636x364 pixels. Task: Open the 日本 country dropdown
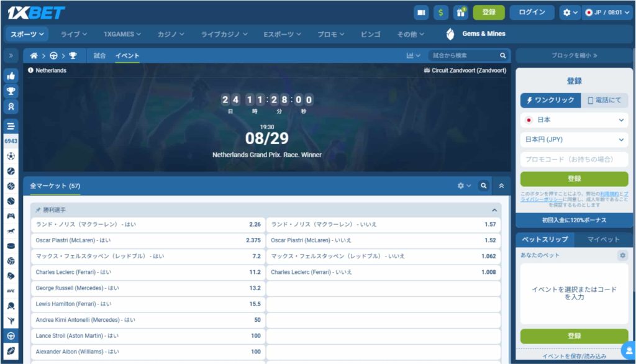575,120
